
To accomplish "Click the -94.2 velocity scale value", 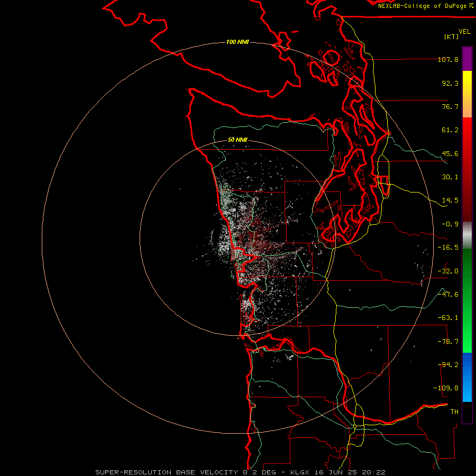I will pos(448,365).
